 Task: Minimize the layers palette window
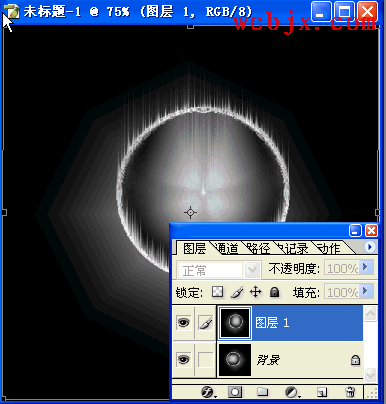[x=355, y=230]
